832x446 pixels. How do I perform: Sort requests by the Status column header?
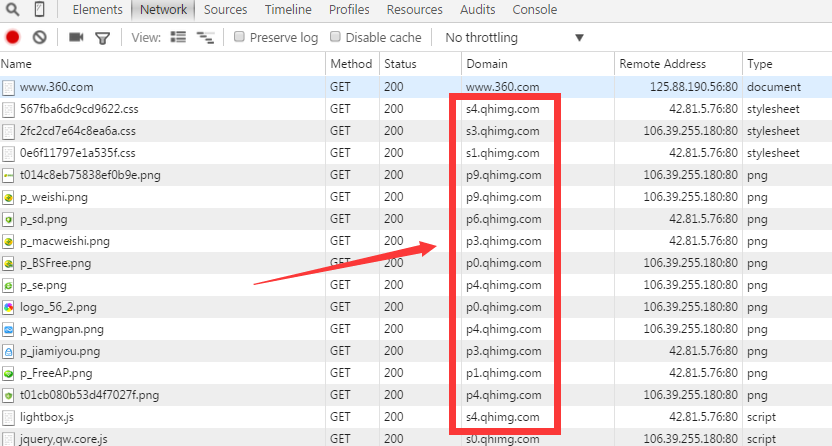click(400, 64)
